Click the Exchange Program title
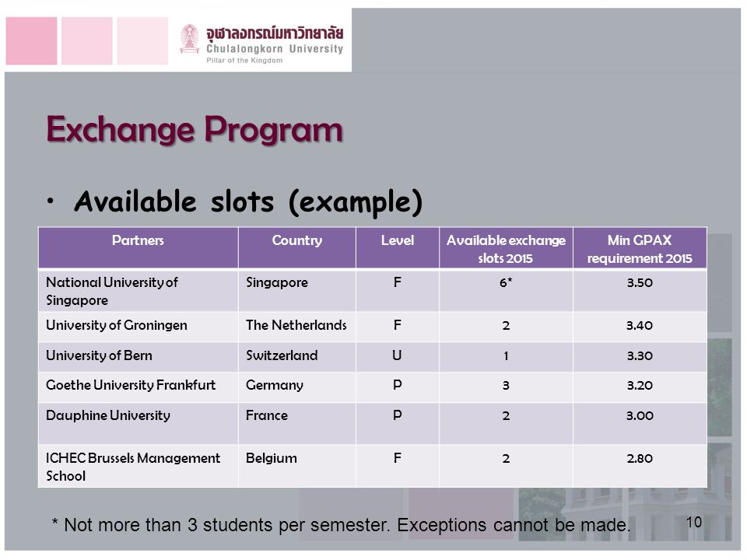The width and height of the screenshot is (747, 560). click(x=195, y=129)
